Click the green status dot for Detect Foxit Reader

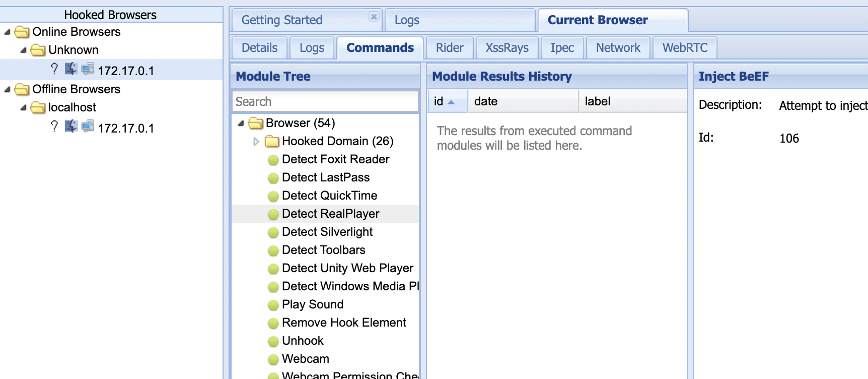[x=273, y=160]
